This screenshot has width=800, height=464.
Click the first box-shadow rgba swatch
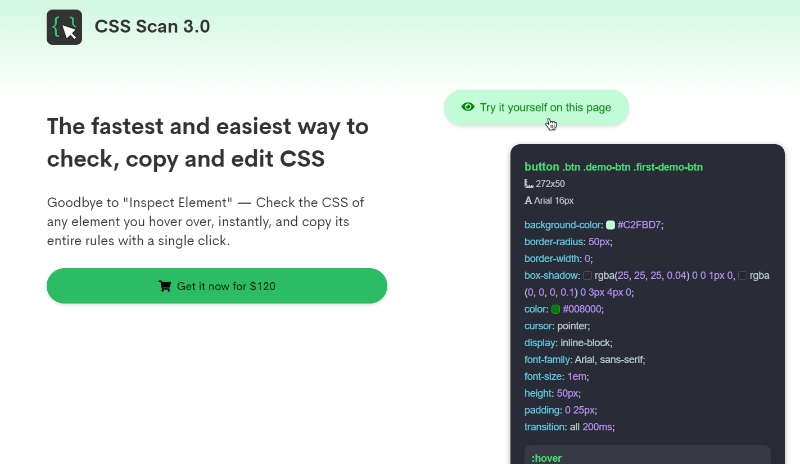point(588,275)
